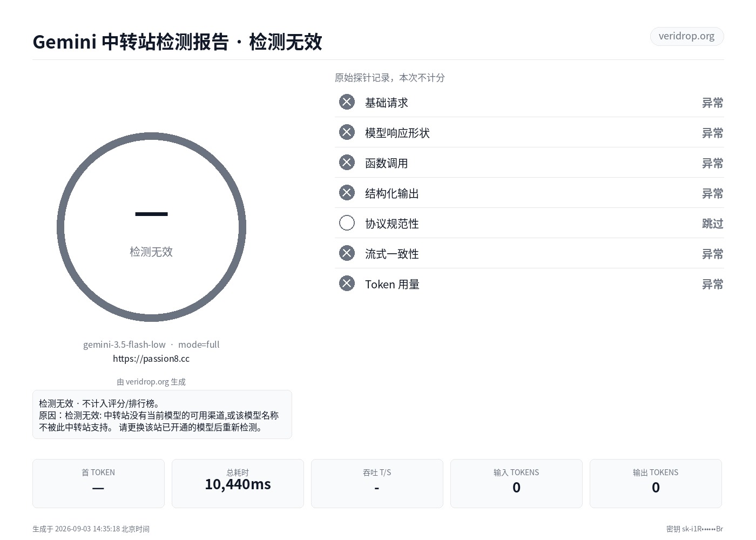Click the X icon beside 模型响应形状
The height and width of the screenshot is (540, 756).
(347, 132)
